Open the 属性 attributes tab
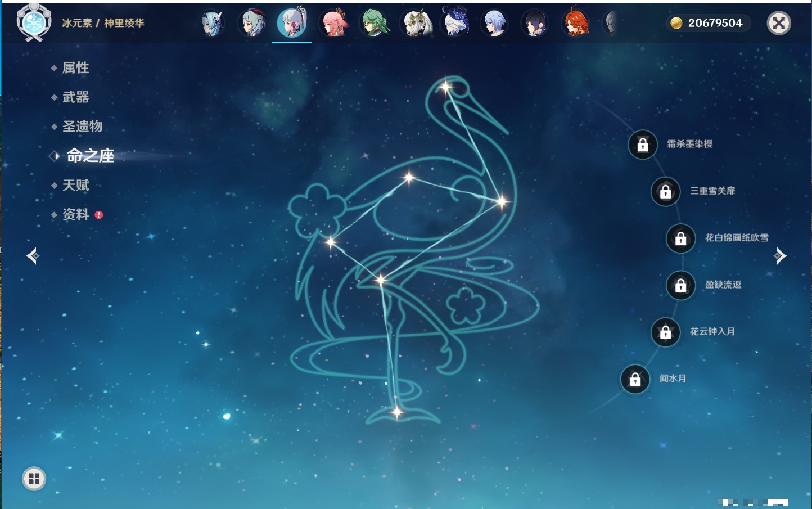 pyautogui.click(x=75, y=68)
